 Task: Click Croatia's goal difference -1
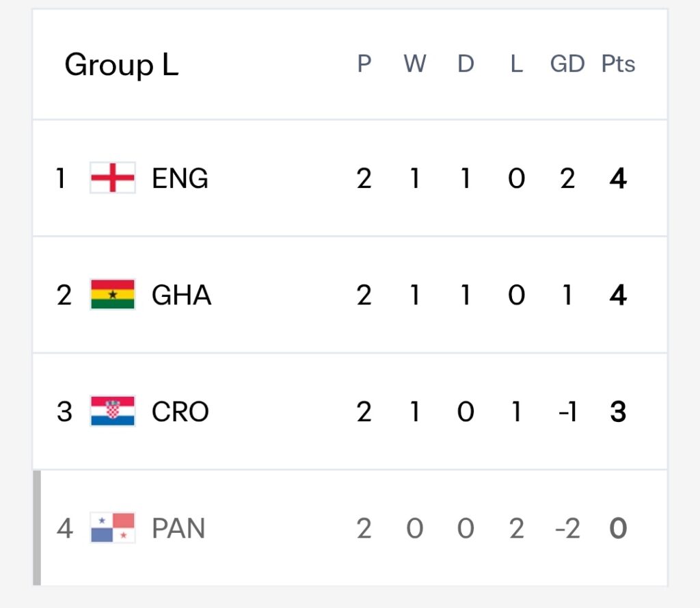[567, 412]
